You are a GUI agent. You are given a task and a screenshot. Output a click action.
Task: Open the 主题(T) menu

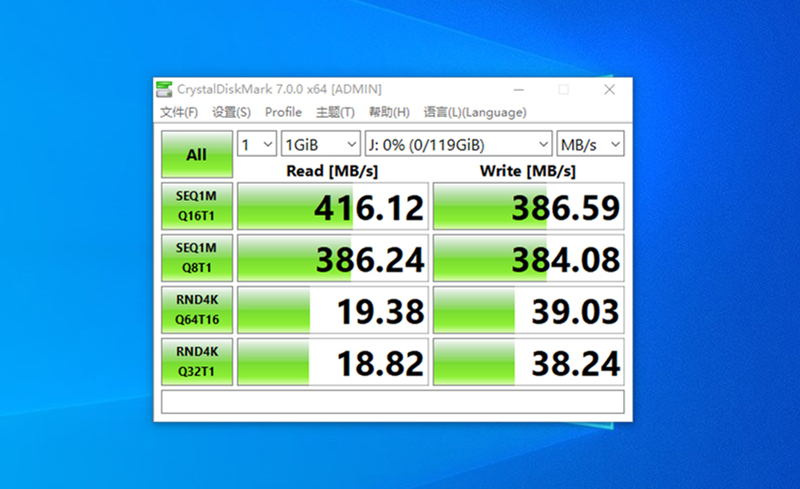pyautogui.click(x=335, y=112)
